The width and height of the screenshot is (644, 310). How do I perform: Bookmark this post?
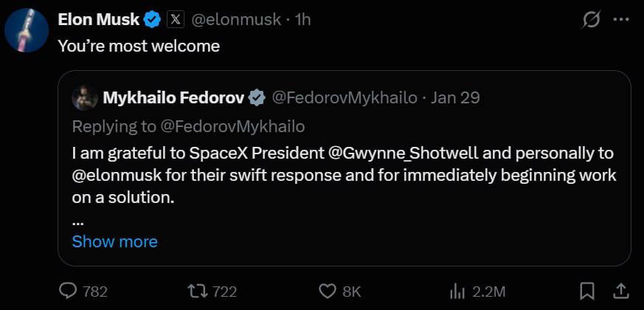(x=587, y=291)
